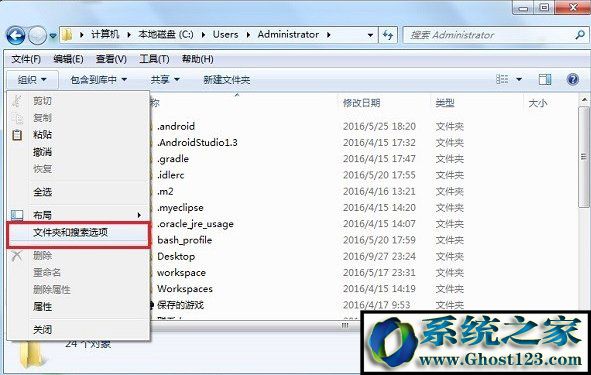
Task: Open the 工具(T) menu
Action: pyautogui.click(x=154, y=59)
